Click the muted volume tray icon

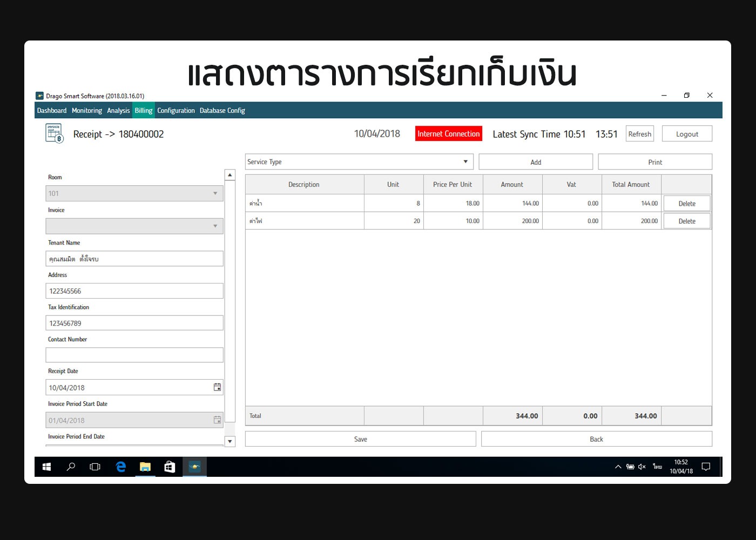(x=642, y=467)
